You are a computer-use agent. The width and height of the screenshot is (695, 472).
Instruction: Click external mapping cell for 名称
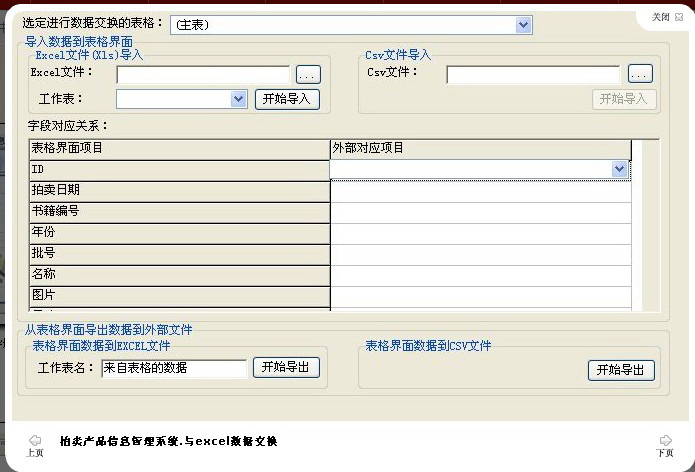click(x=481, y=276)
